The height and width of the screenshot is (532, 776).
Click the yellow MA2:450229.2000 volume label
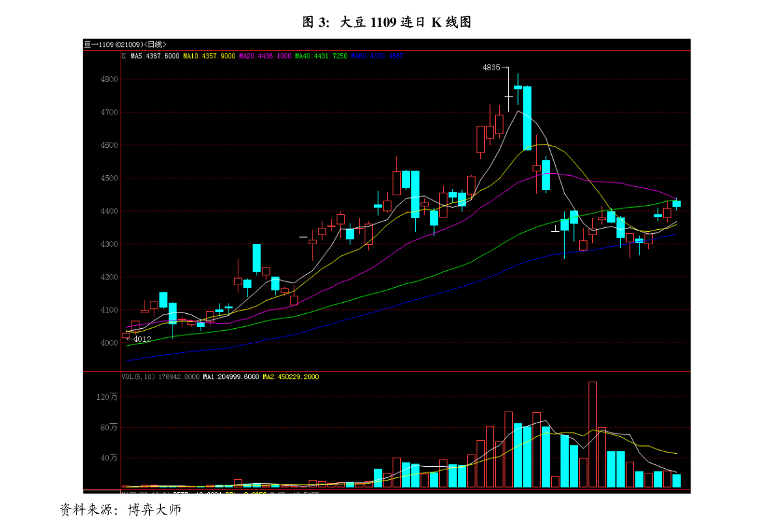291,377
